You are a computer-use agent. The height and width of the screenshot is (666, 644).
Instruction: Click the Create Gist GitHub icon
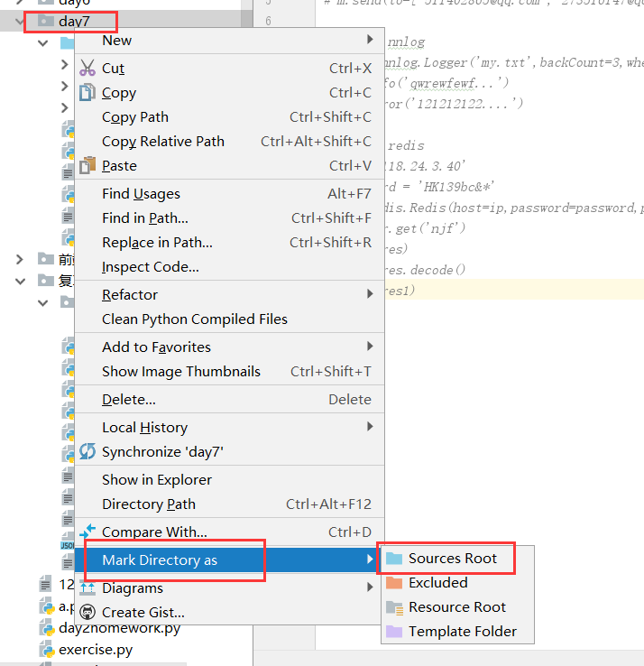coord(87,612)
